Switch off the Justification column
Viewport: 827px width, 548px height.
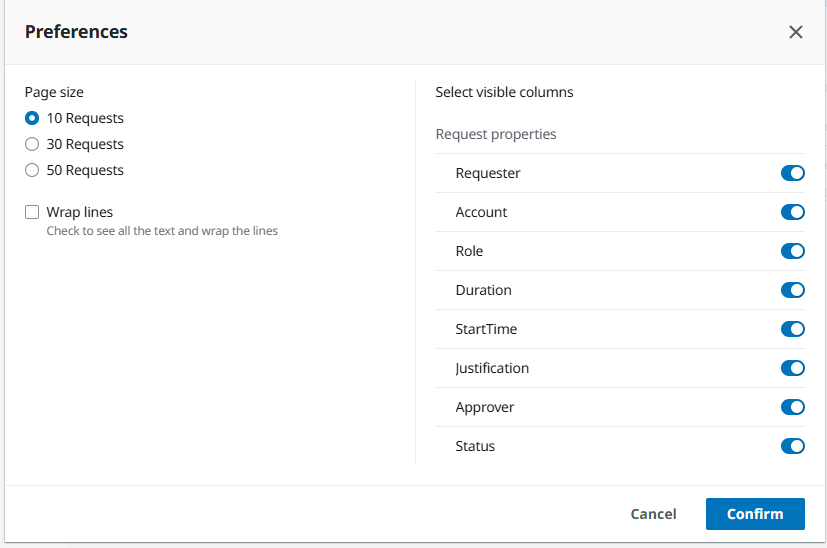792,368
